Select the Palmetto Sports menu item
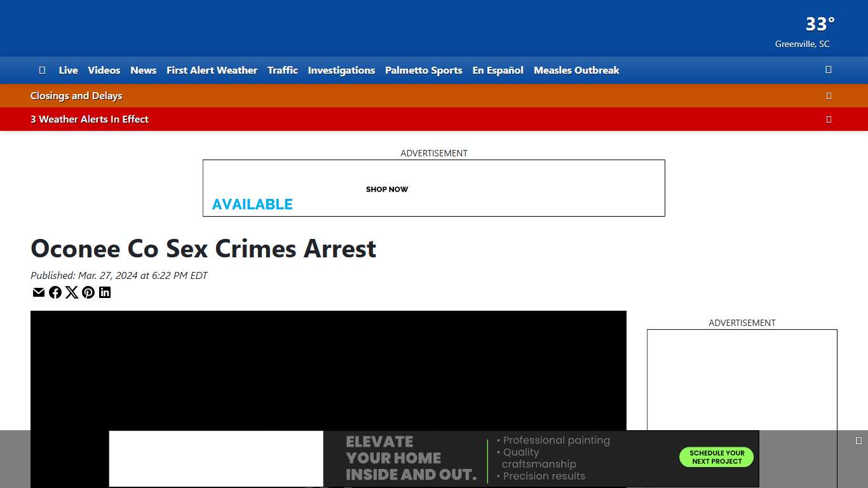The height and width of the screenshot is (488, 868). point(423,70)
